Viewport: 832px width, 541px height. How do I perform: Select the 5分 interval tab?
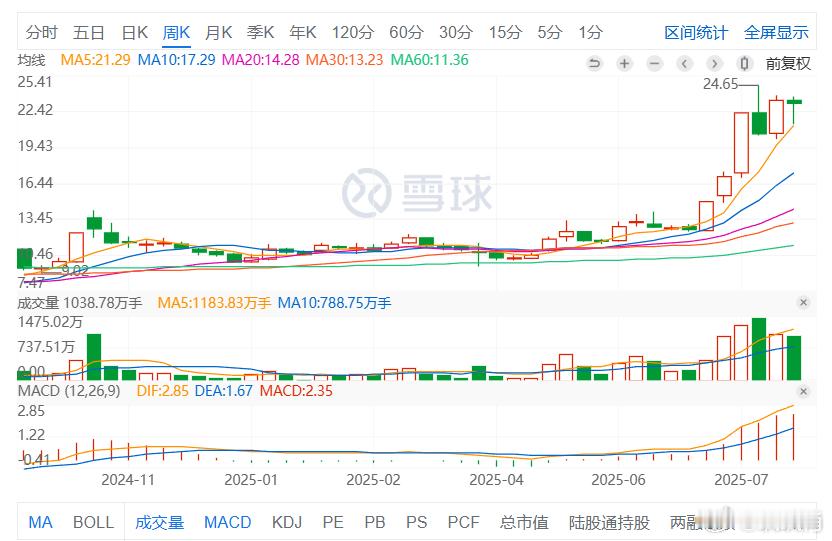[x=549, y=32]
